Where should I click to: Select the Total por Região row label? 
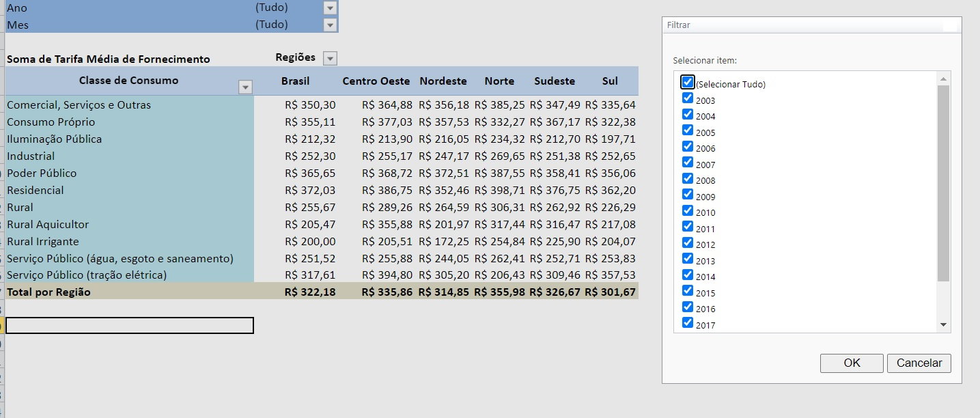48,292
